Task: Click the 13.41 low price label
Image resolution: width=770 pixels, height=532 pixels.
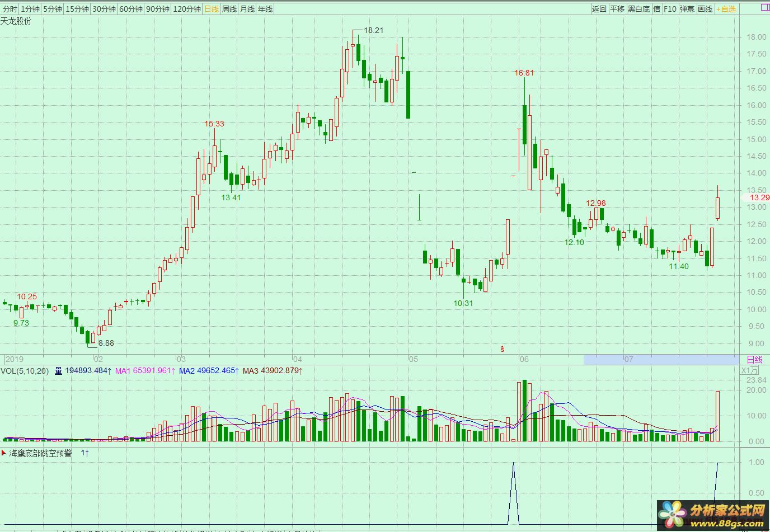Action: click(231, 197)
